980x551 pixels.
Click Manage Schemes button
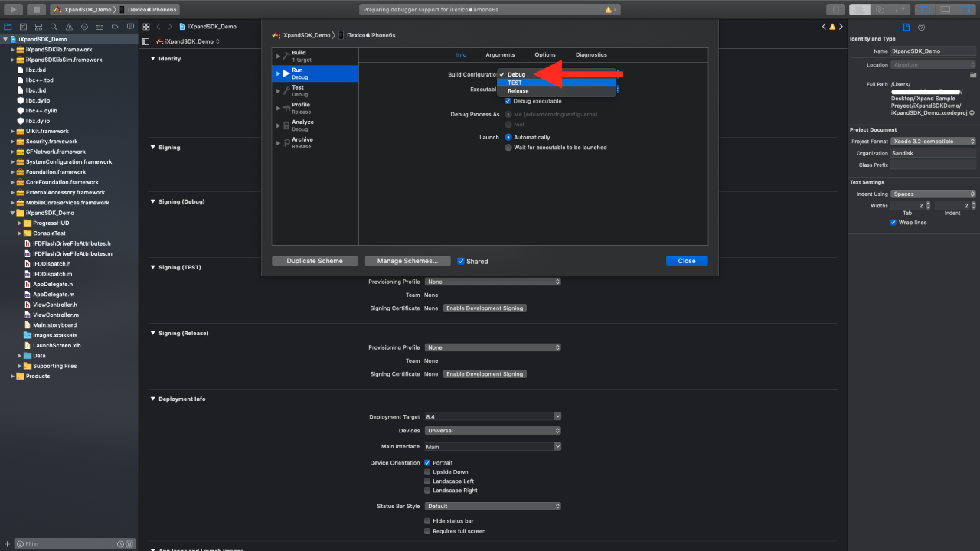[x=407, y=261]
